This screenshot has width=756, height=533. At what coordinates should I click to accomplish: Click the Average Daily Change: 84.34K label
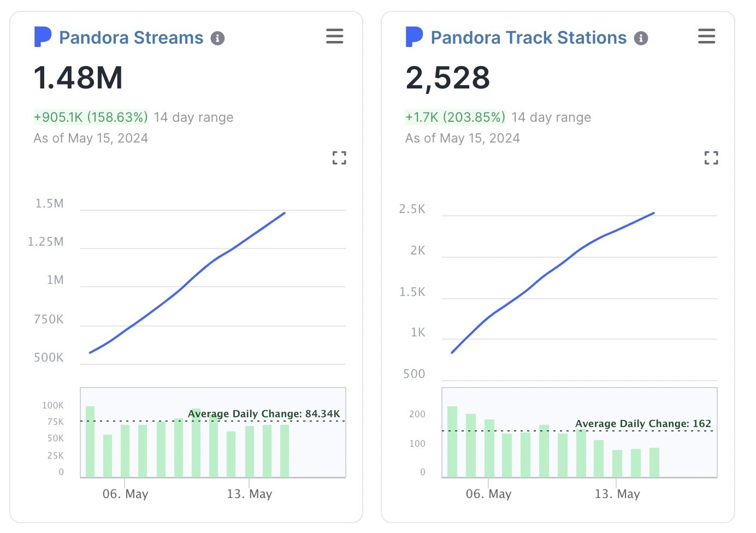(x=264, y=413)
